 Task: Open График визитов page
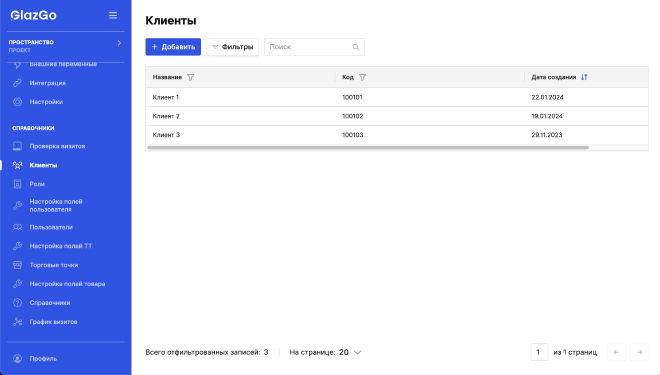(53, 322)
